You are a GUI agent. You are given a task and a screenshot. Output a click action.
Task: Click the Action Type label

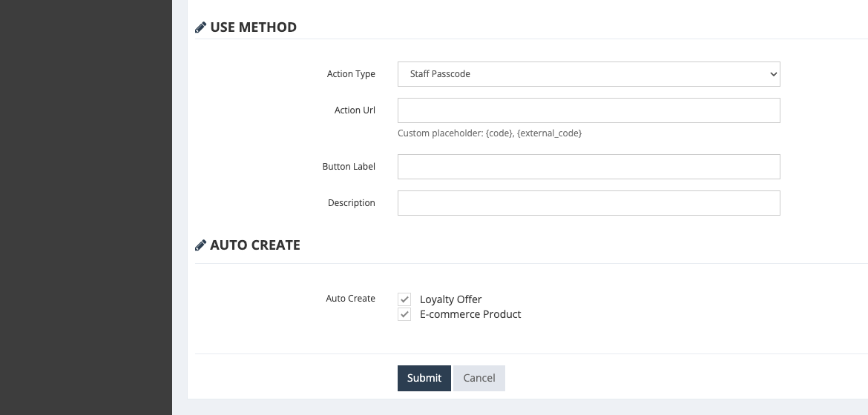click(x=351, y=74)
